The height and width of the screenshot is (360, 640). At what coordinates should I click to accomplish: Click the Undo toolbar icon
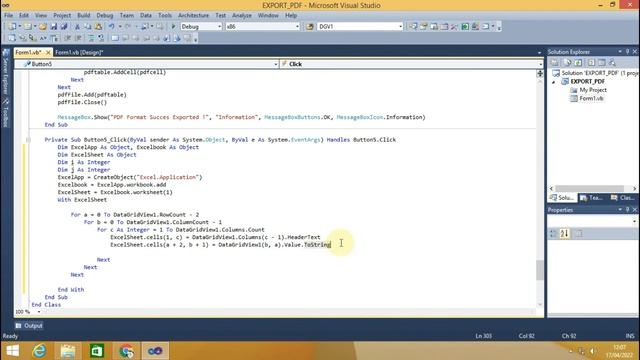[x=111, y=27]
